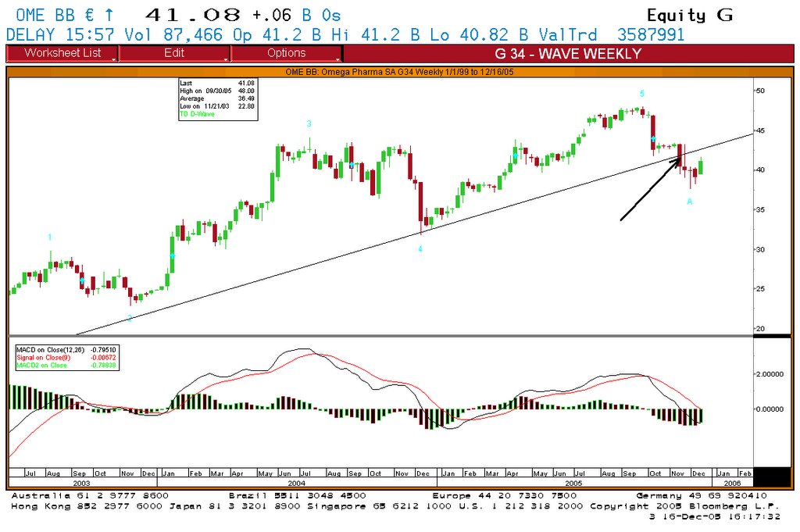Open the Options menu
The height and width of the screenshot is (532, 800).
tap(286, 53)
